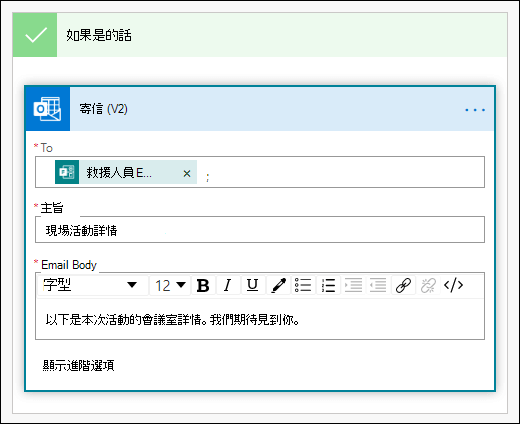The width and height of the screenshot is (520, 424).
Task: Click the green checkmark icon for 如果是的話
Action: (x=35, y=35)
